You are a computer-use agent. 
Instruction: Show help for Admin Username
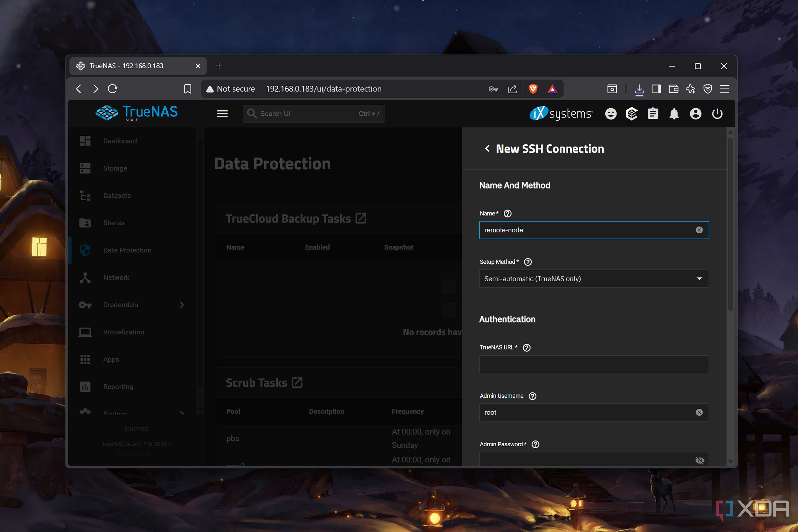(x=533, y=396)
